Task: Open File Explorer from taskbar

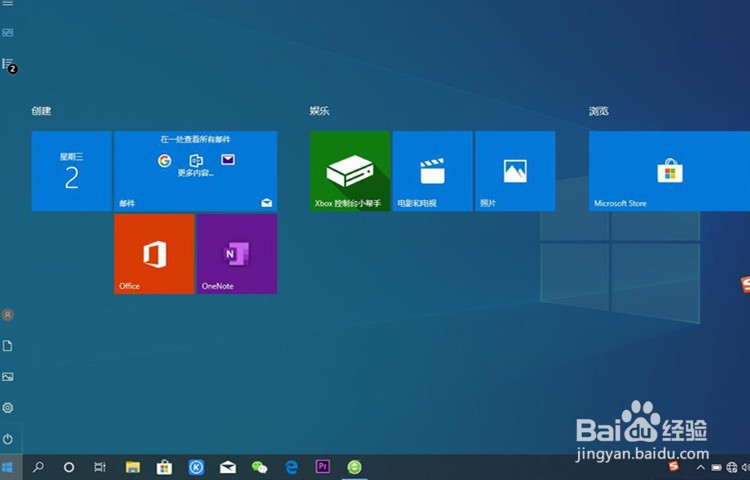Action: coord(132,467)
